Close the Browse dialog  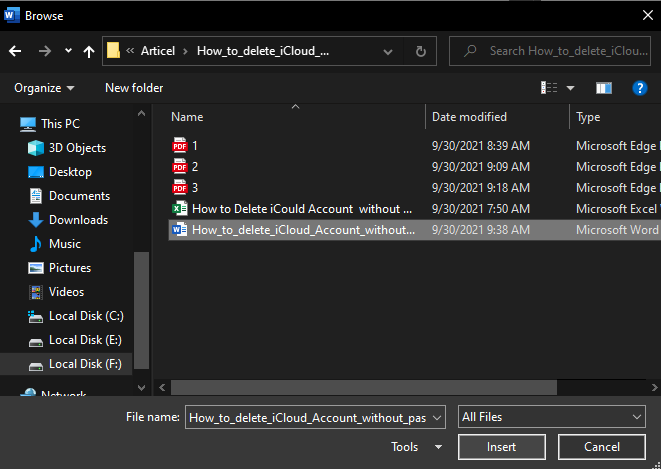[x=648, y=16]
